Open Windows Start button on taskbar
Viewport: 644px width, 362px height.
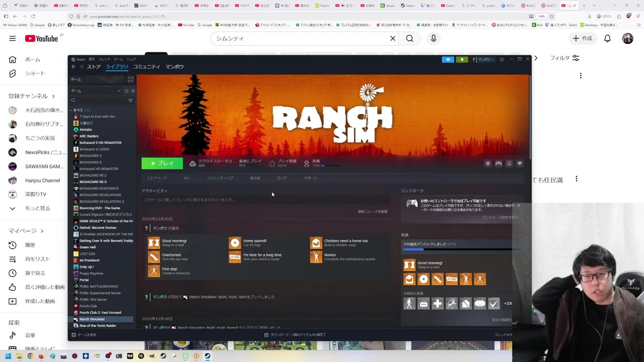(8, 356)
